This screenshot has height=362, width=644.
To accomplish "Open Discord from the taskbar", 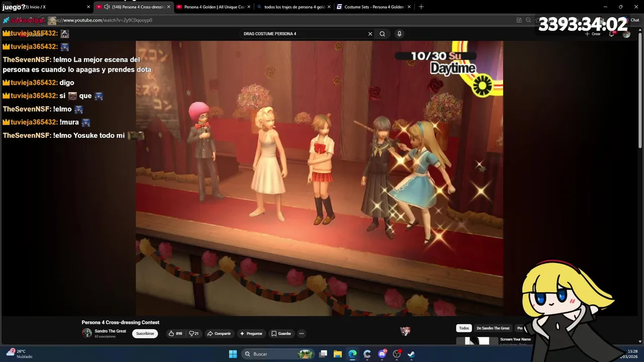I will click(x=382, y=354).
